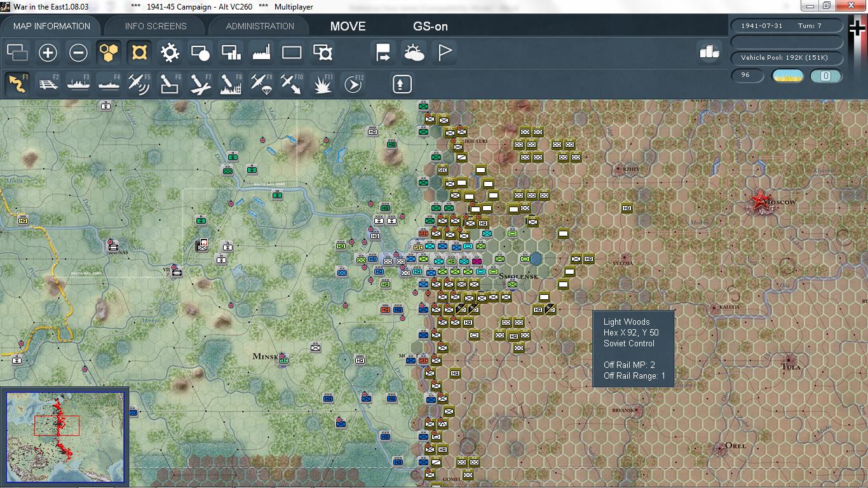Viewport: 868px width, 488px height.
Task: Open the white bar chart statistics icon
Action: tap(709, 52)
